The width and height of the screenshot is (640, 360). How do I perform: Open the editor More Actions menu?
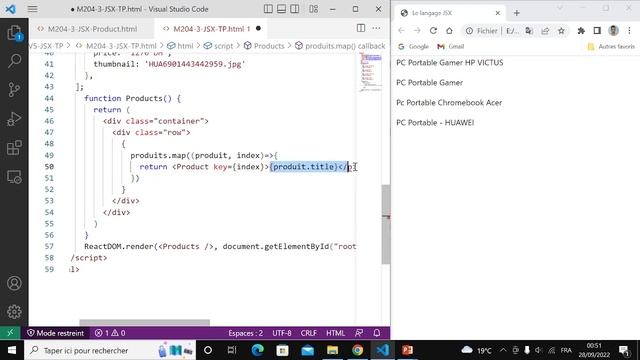point(376,28)
